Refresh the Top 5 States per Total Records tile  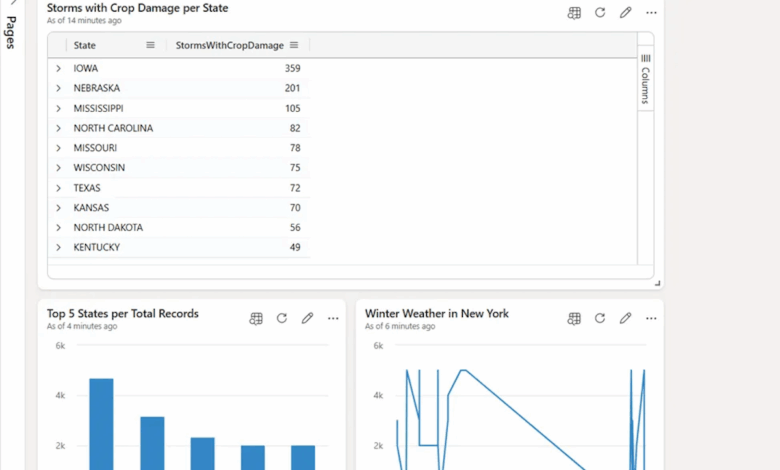point(282,319)
